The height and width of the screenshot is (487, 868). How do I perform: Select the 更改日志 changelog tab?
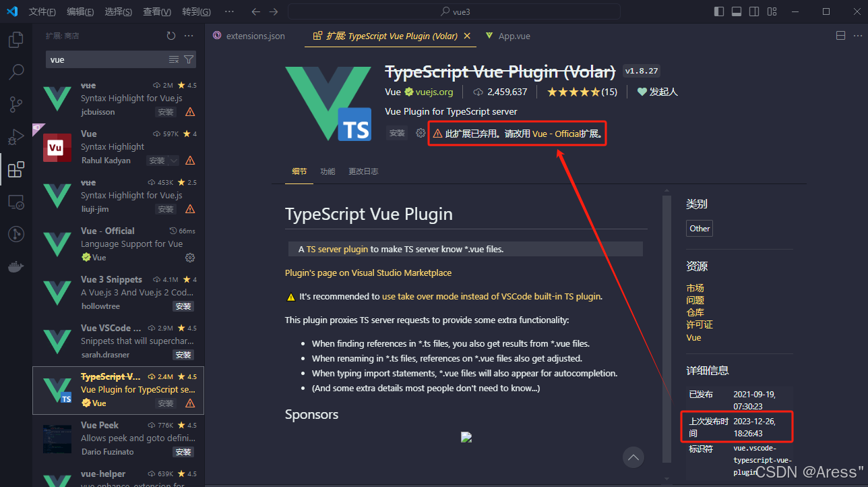(x=363, y=171)
